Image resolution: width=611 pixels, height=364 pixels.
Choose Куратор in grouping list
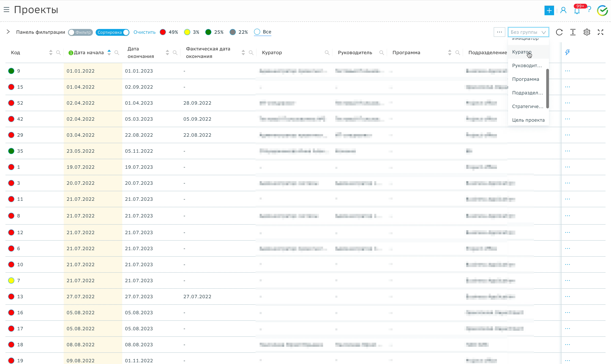(x=522, y=52)
